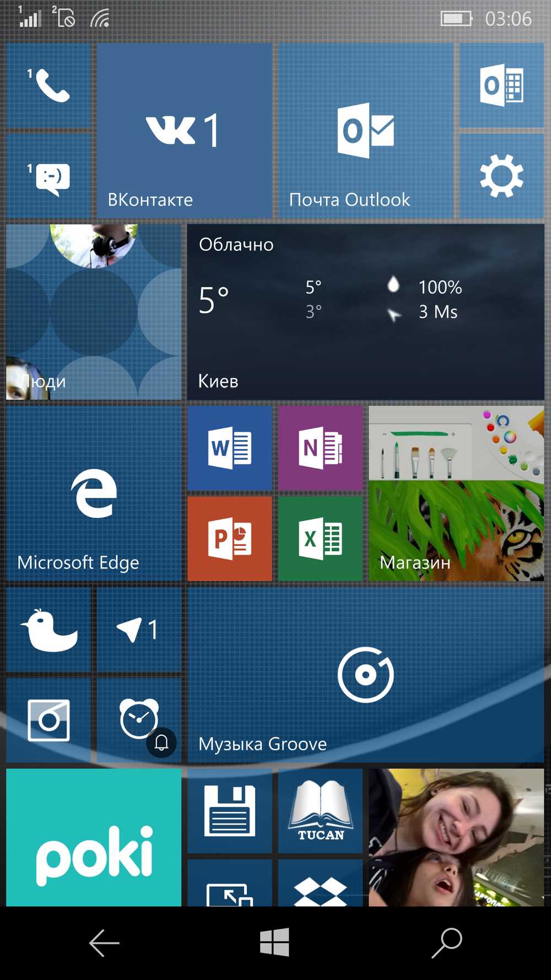The width and height of the screenshot is (551, 980).
Task: Open the Settings gear tile
Action: (502, 176)
